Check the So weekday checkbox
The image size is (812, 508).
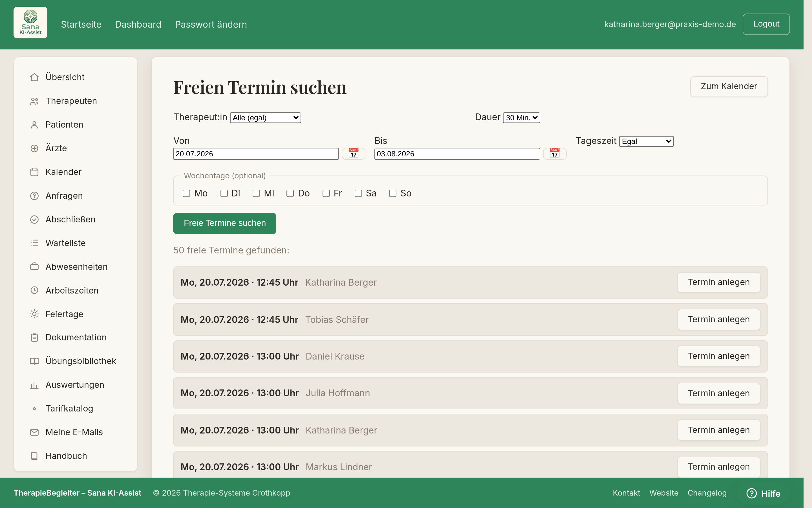(393, 193)
